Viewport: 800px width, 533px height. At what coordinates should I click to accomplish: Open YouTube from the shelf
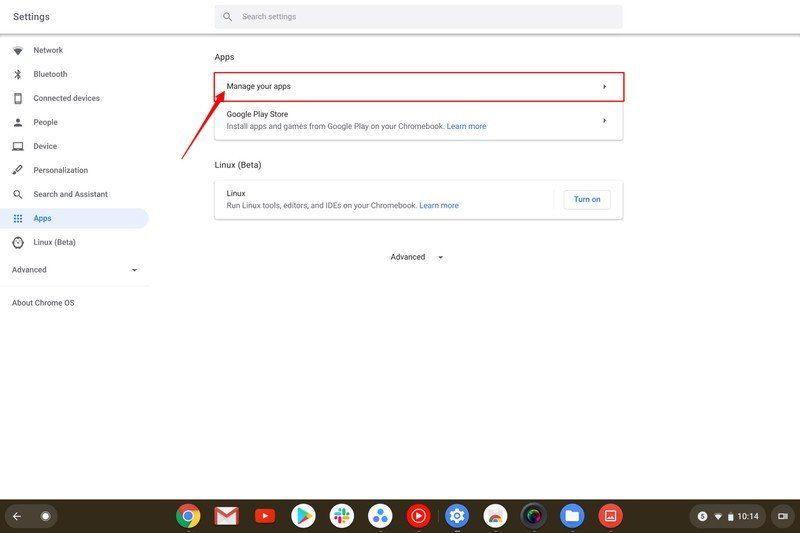[x=264, y=516]
